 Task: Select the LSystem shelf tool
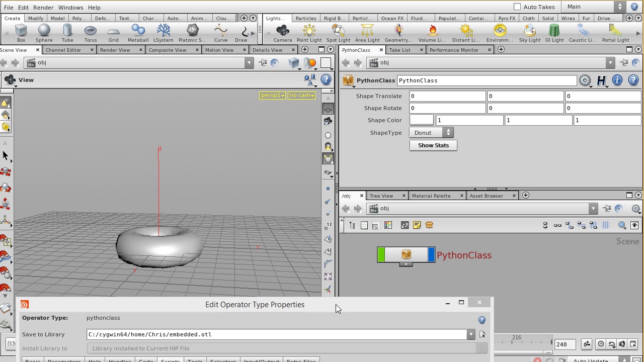click(x=164, y=33)
